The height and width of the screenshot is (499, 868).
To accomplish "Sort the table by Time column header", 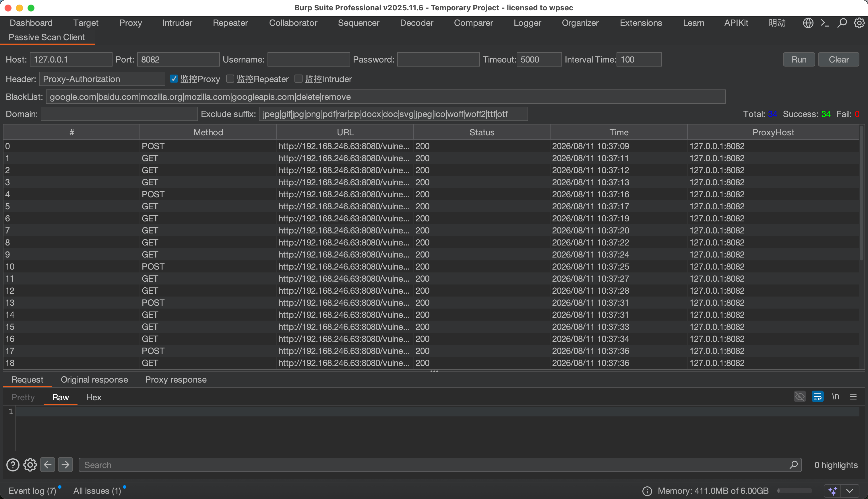I will (619, 132).
